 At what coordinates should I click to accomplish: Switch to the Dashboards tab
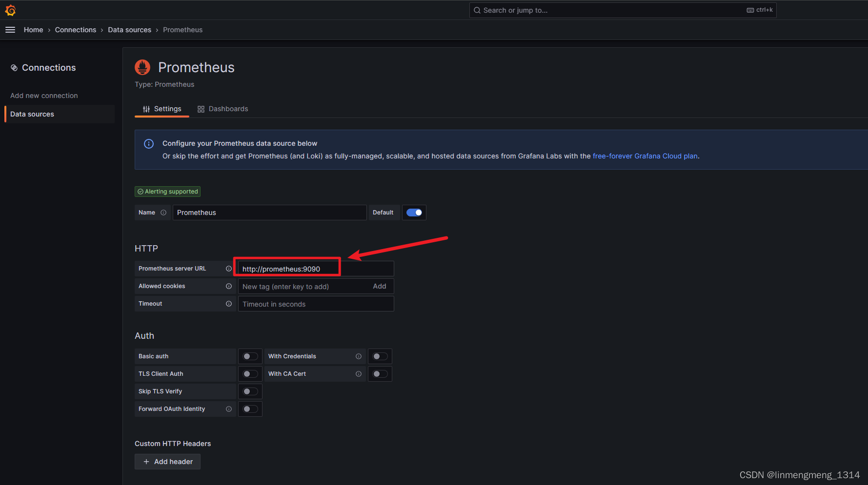pos(222,109)
